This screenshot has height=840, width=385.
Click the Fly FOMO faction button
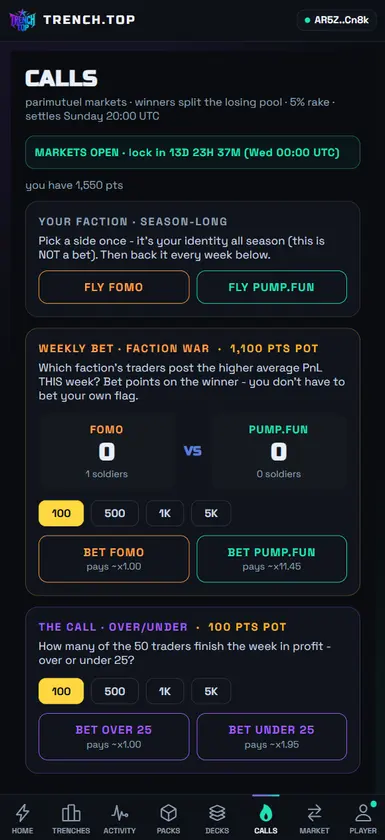tap(114, 287)
